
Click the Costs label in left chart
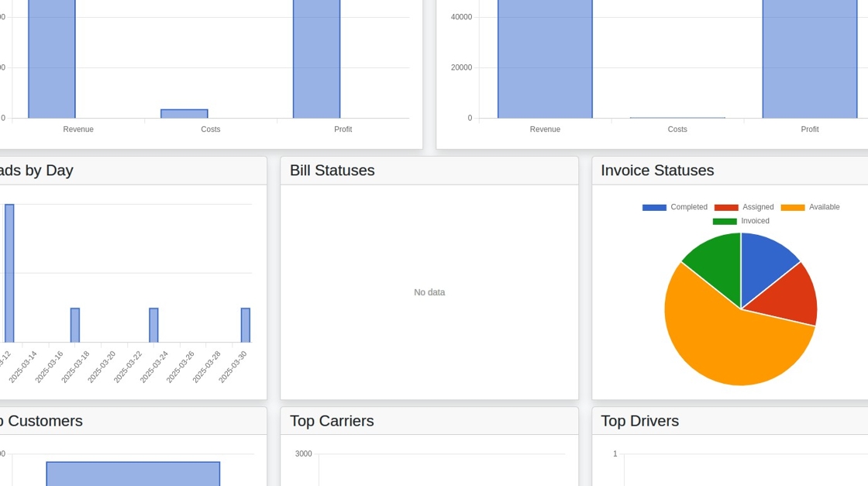tap(210, 129)
